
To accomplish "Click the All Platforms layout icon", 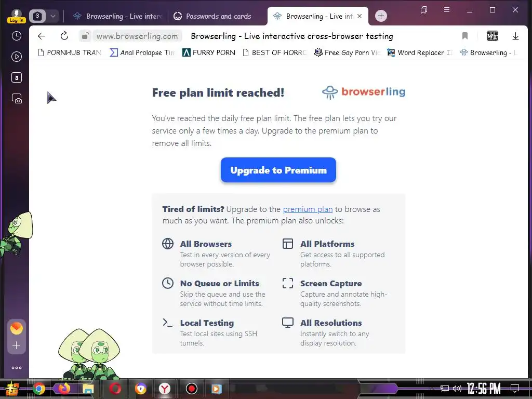I will (288, 244).
